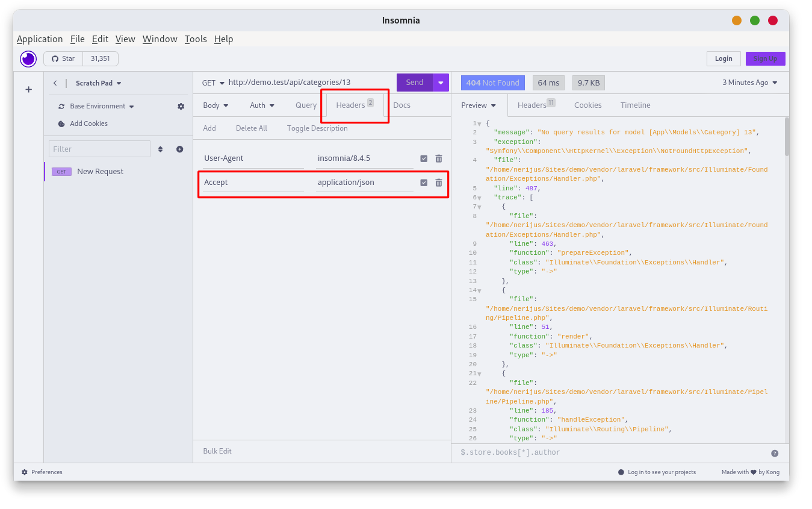812x509 pixels.
Task: Switch to the response Headers tab
Action: point(536,105)
